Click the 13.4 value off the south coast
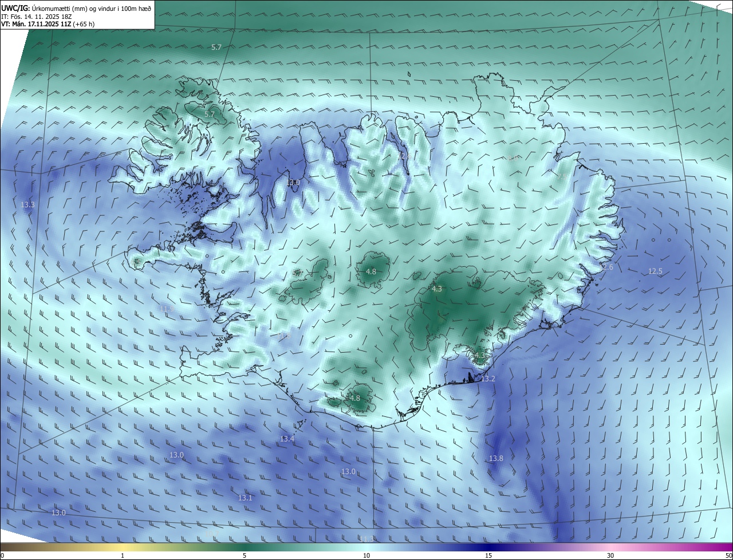Viewport: 733px width, 560px height. (287, 439)
